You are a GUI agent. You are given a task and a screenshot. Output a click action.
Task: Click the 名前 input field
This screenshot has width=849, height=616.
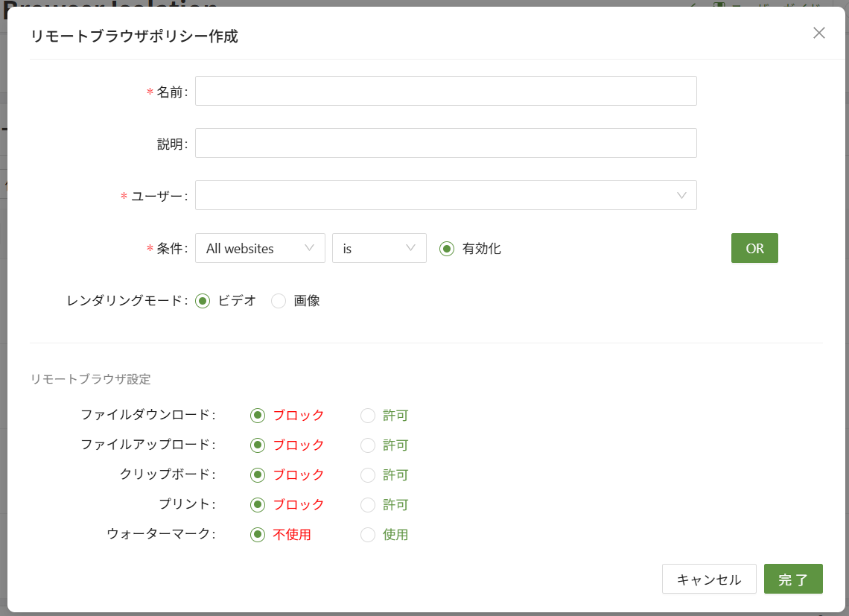(x=445, y=90)
